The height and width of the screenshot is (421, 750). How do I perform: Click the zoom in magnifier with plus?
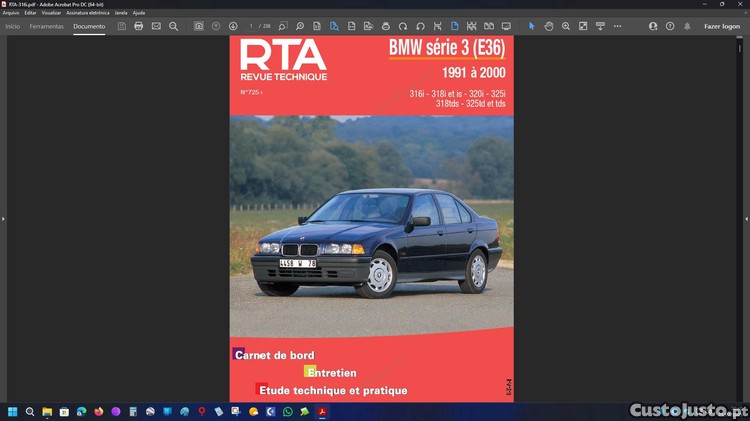pyautogui.click(x=566, y=26)
